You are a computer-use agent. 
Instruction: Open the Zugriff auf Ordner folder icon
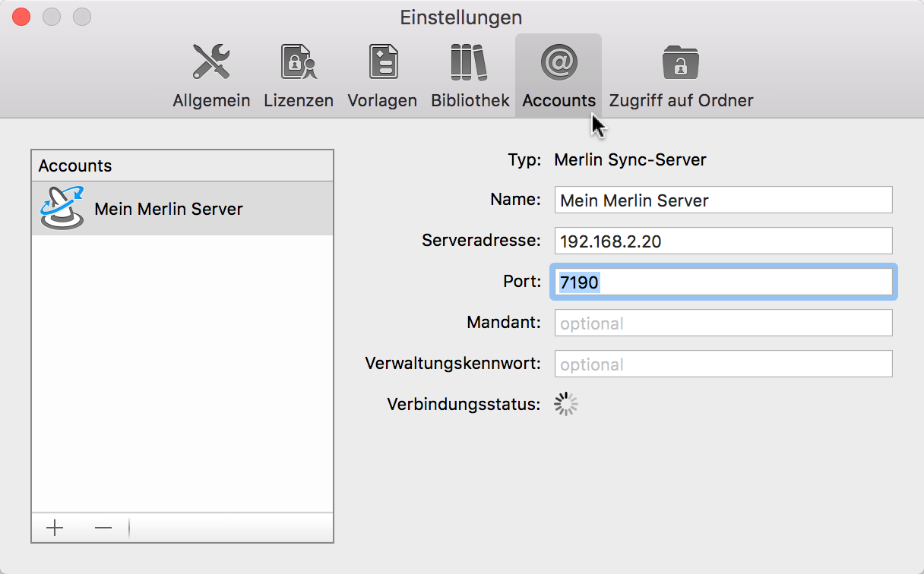pos(681,61)
